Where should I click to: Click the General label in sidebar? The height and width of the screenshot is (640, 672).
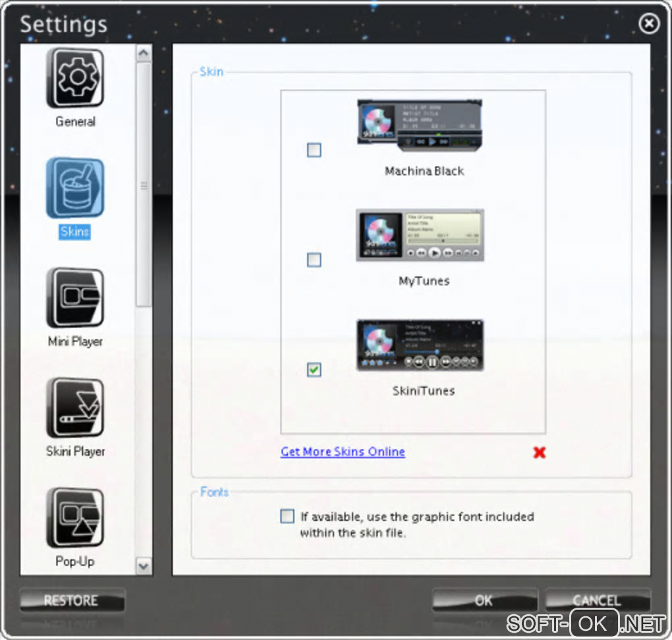pos(75,122)
